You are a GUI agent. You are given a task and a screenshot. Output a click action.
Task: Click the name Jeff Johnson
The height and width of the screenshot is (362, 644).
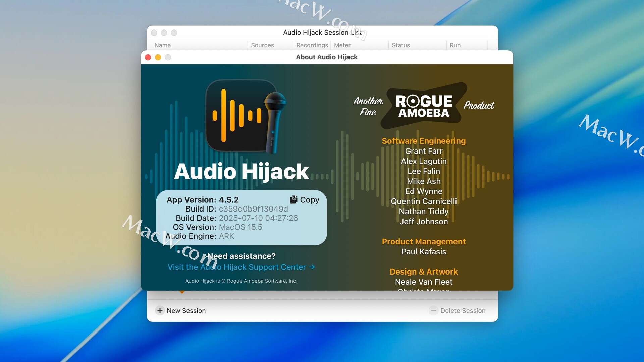click(424, 222)
